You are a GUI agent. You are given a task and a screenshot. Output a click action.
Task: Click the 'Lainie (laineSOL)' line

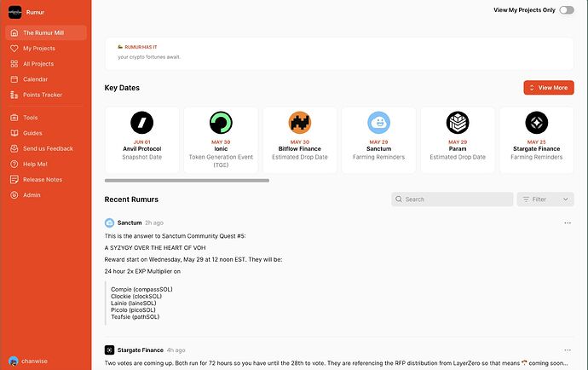coord(134,304)
